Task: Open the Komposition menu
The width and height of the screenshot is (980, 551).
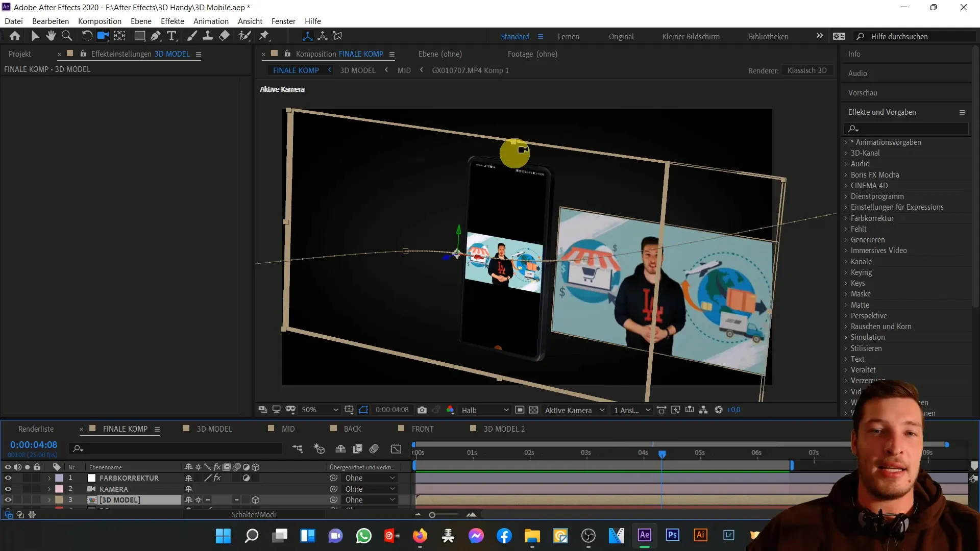Action: click(x=100, y=21)
